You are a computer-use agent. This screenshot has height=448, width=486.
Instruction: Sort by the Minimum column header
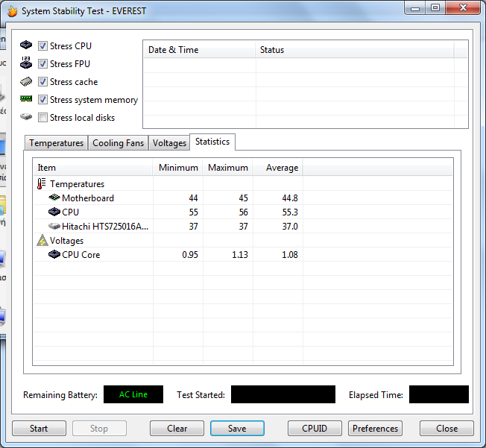click(177, 168)
